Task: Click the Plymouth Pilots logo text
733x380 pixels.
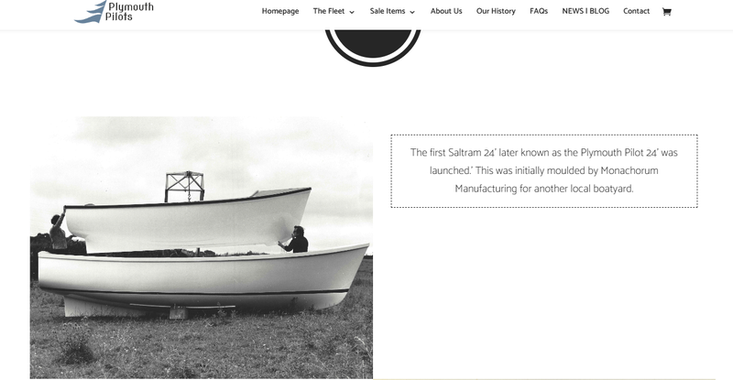Action: pyautogui.click(x=129, y=12)
